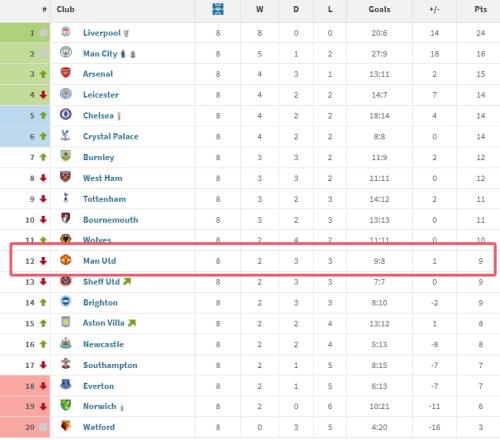
Task: Click the matches played column header icon
Action: pyautogui.click(x=218, y=9)
